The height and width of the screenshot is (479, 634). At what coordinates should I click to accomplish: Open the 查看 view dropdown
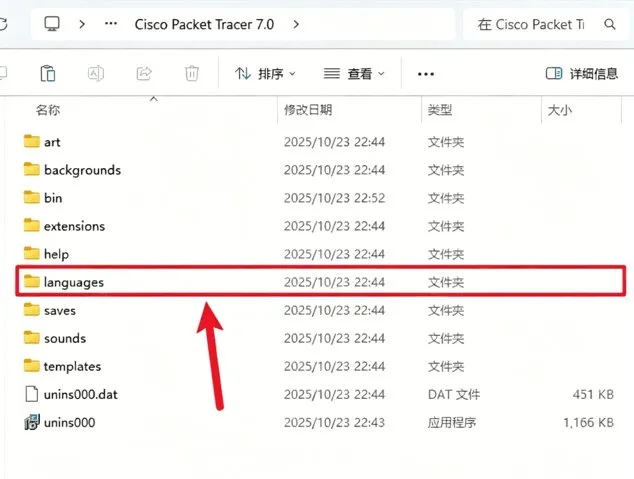tap(354, 74)
